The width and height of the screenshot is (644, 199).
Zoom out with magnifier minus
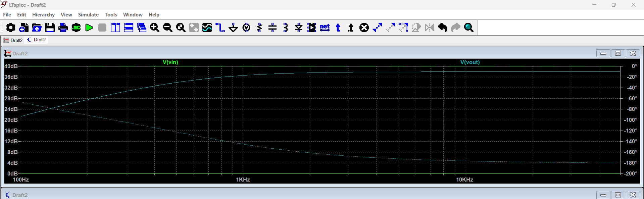[x=168, y=28]
